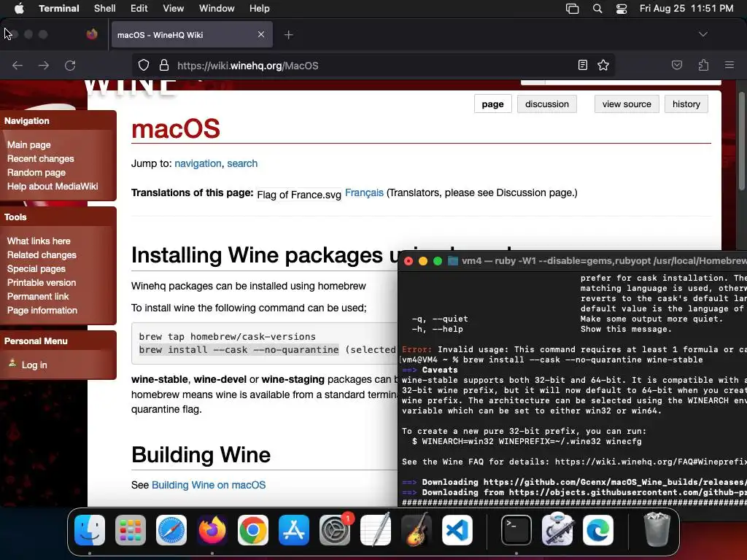The width and height of the screenshot is (747, 560).
Task: Open the Français translation link
Action: pos(364,192)
